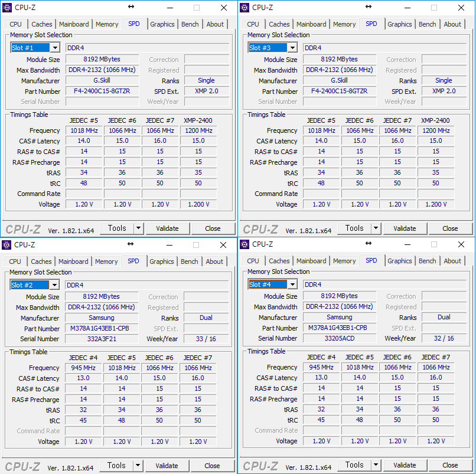The width and height of the screenshot is (476, 474).
Task: Minimize the Slot #4 CPU-Z window
Action: click(407, 244)
